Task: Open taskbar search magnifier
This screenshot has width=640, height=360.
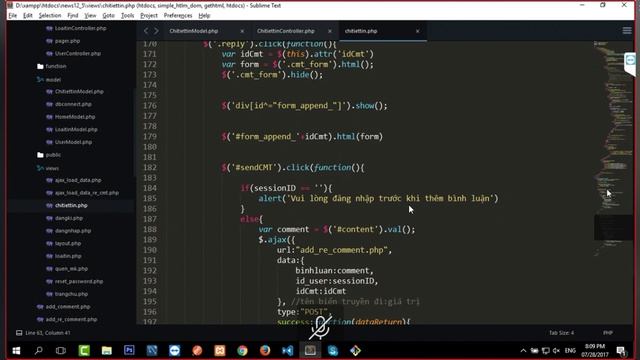Action: coord(39,351)
